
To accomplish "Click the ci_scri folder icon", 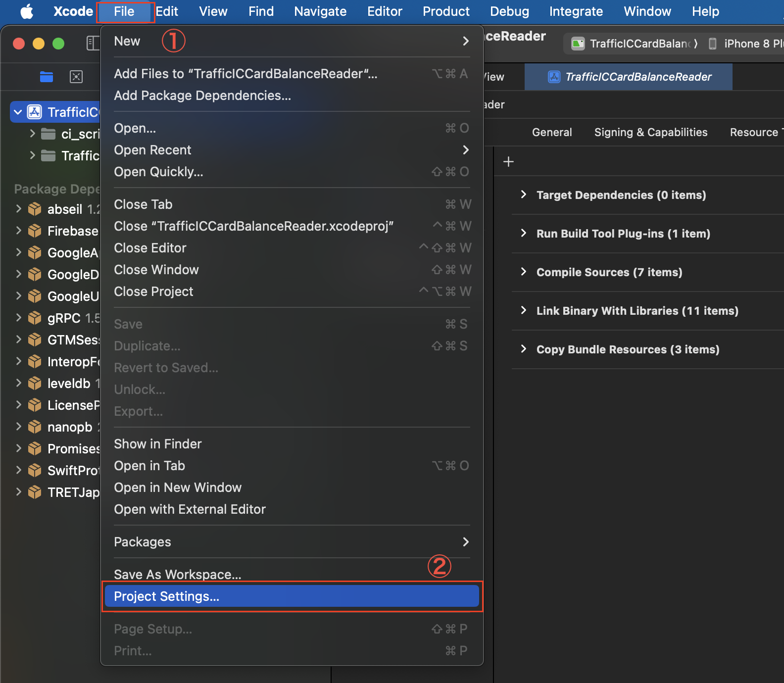I will (48, 134).
